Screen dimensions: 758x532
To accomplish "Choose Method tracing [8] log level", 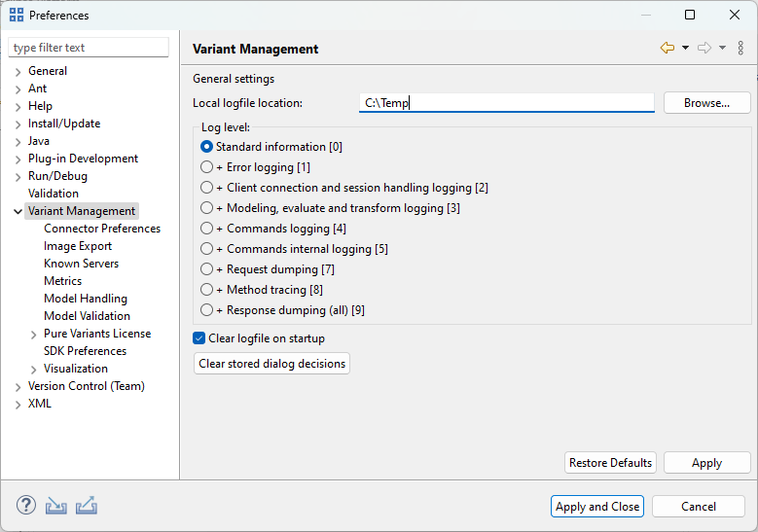I will click(206, 290).
